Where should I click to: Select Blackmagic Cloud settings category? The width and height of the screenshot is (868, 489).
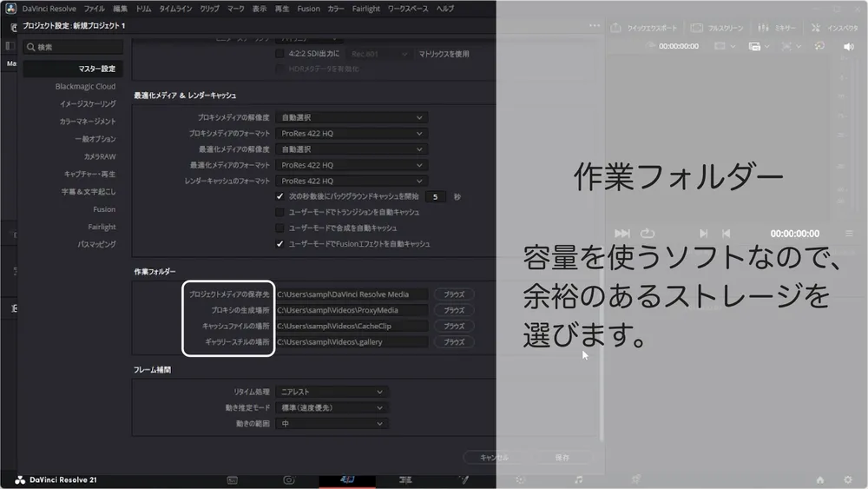pyautogui.click(x=85, y=86)
